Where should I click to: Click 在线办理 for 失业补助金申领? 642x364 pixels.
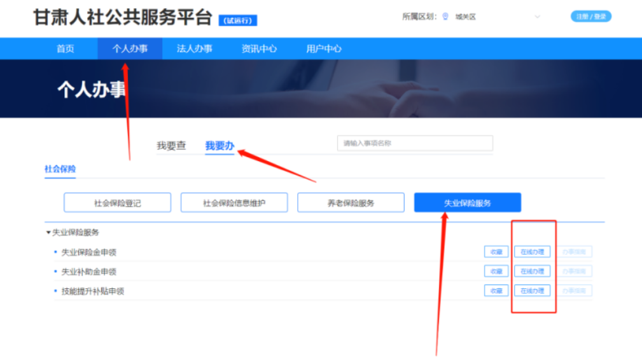click(x=533, y=271)
